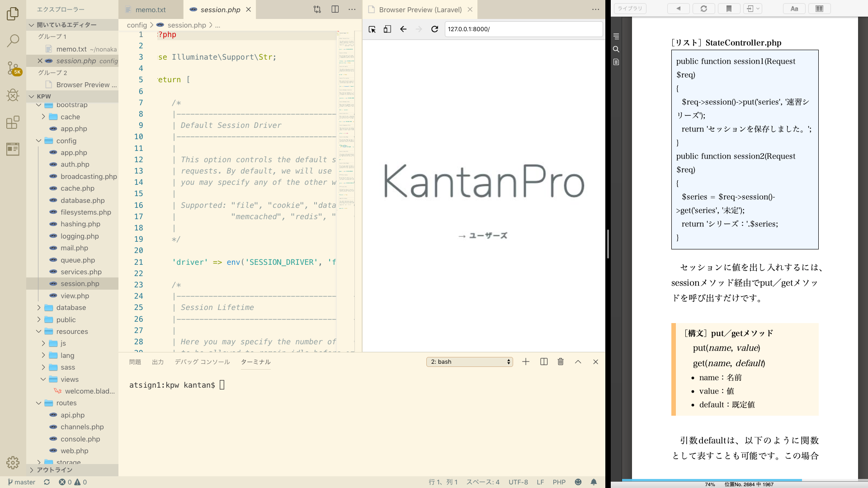868x488 pixels.
Task: Collapse the resources folder
Action: pyautogui.click(x=72, y=331)
